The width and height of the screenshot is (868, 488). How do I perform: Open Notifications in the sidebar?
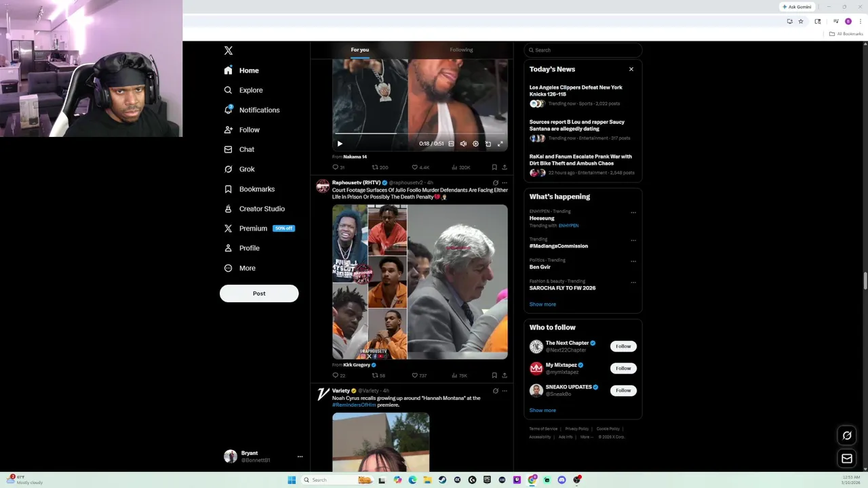(x=252, y=110)
